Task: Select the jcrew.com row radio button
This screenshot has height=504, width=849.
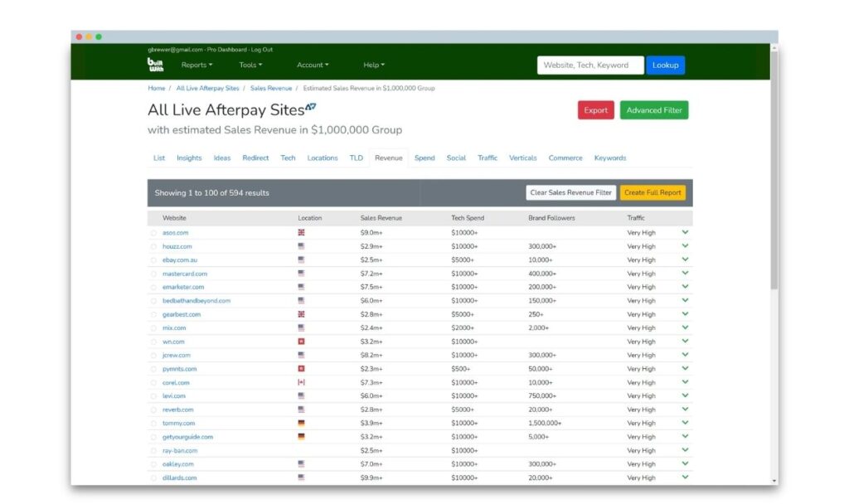Action: (x=153, y=356)
